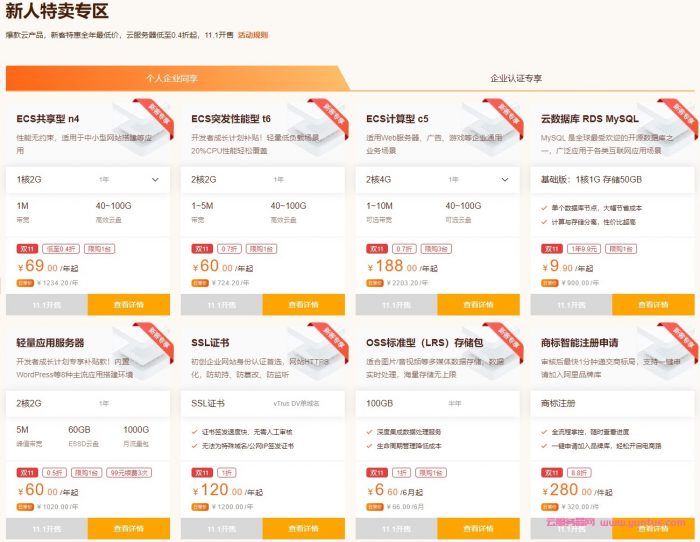The height and width of the screenshot is (542, 700).
Task: Click 11.1开售 button on 云数据库 RDS MySQL
Action: point(571,304)
